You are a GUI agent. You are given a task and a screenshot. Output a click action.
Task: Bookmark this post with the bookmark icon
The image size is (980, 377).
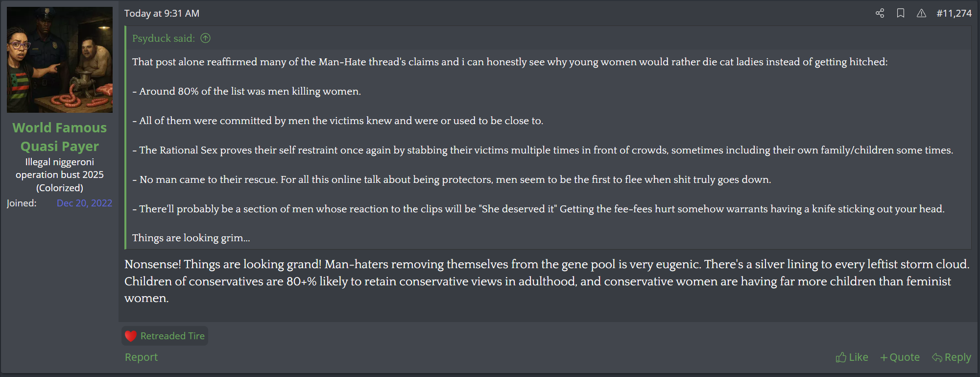pos(900,13)
